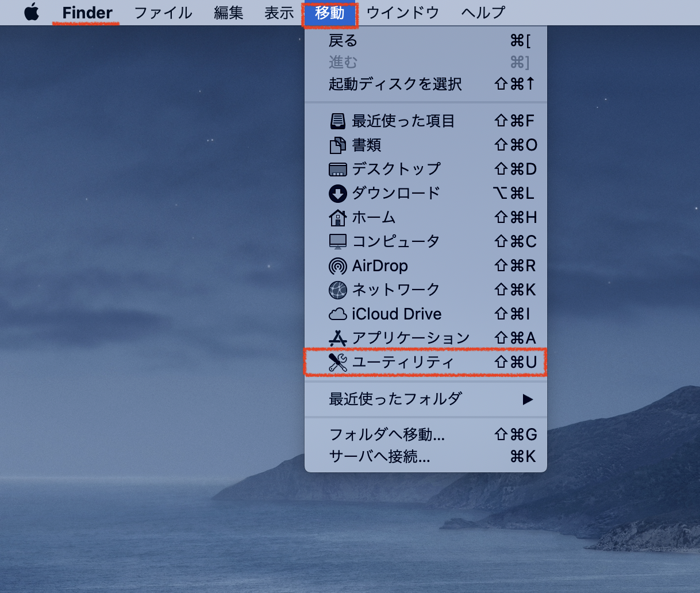
Task: Click the 最近使った項目 recents icon
Action: [338, 121]
